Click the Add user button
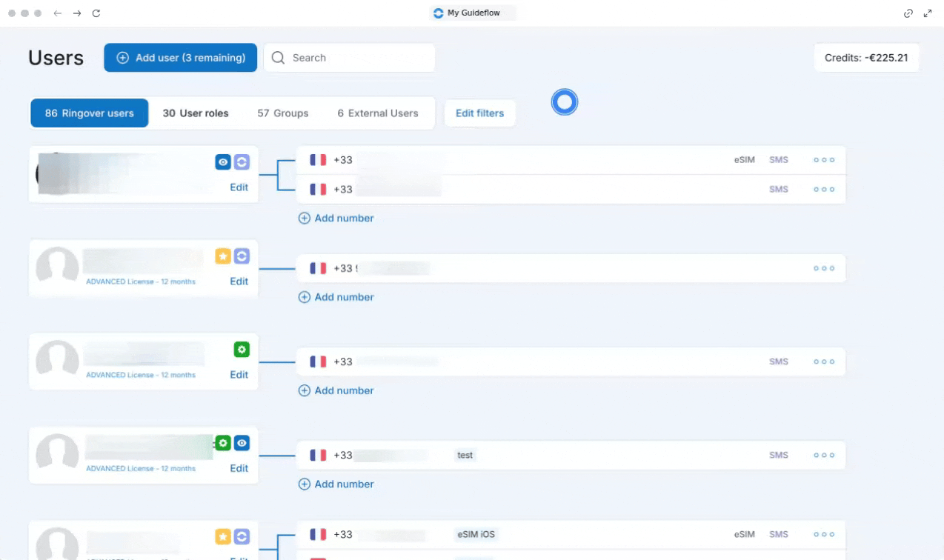The height and width of the screenshot is (560, 944). point(181,58)
